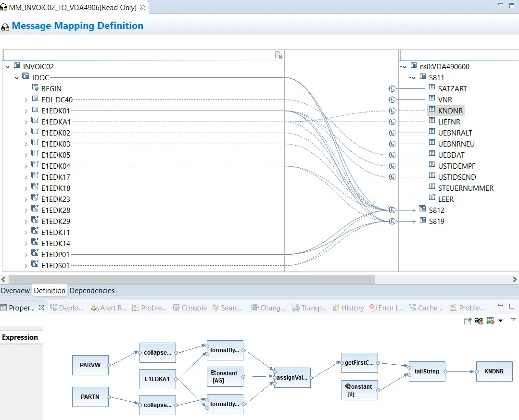This screenshot has height=420, width=519.
Task: Minimize the Properties panel
Action: pyautogui.click(x=501, y=305)
